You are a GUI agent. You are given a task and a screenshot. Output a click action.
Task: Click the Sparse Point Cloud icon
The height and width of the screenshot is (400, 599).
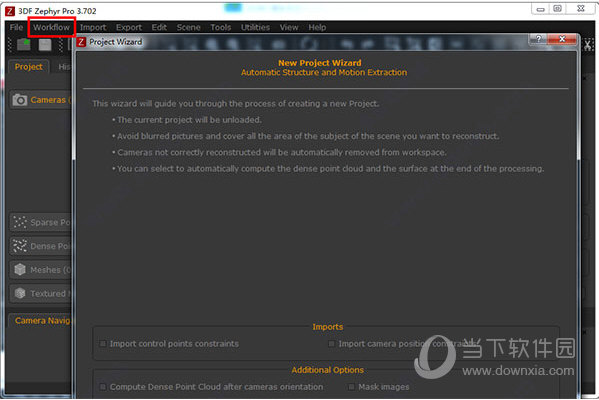point(19,222)
